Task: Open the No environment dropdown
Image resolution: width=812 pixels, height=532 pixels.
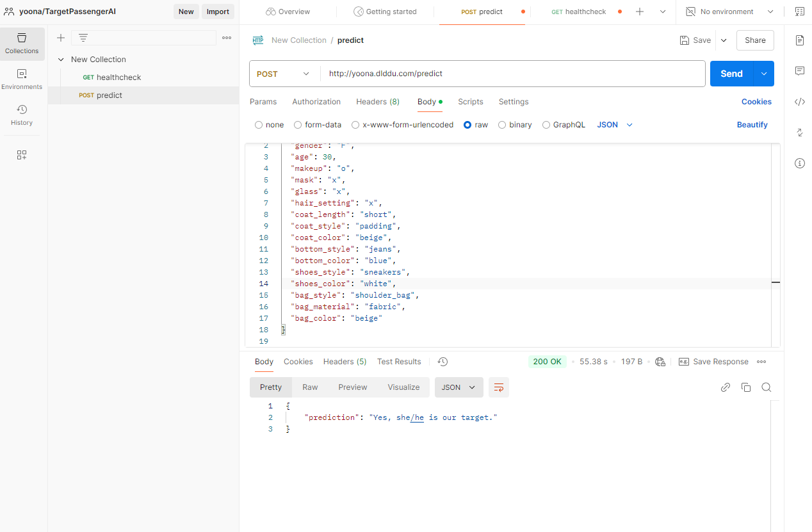Action: point(729,12)
